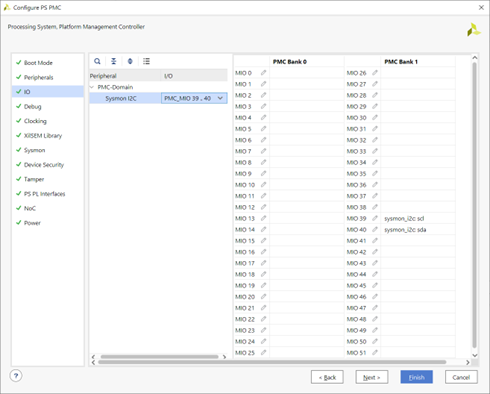Edit the MIO 7 pin assignment

coord(263,151)
